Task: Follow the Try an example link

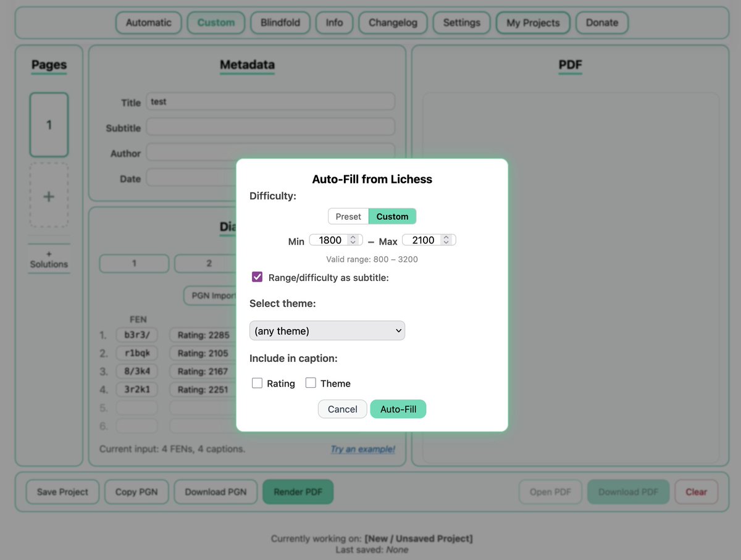Action: pyautogui.click(x=362, y=449)
